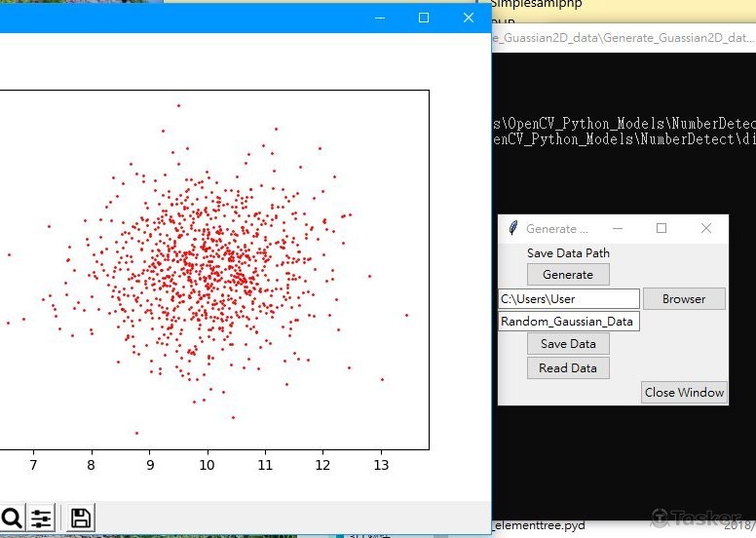Click x-axis tick label 11
Image resolution: width=756 pixels, height=538 pixels.
(x=265, y=465)
